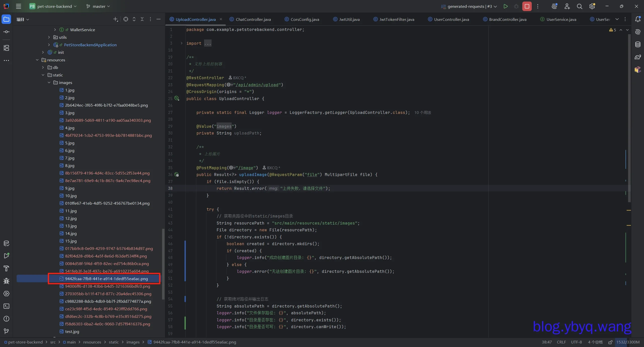Switch to JwtTokenFilter.java tab
Image resolution: width=644 pixels, height=347 pixels.
394,19
